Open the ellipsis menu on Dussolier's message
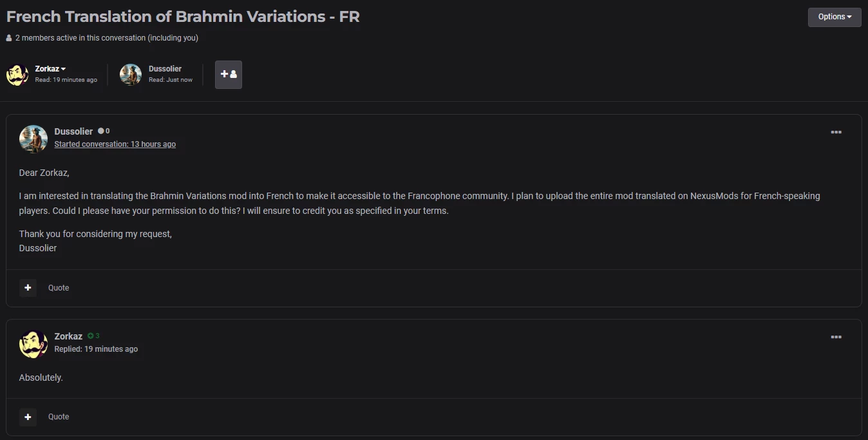The image size is (868, 440). pyautogui.click(x=836, y=132)
